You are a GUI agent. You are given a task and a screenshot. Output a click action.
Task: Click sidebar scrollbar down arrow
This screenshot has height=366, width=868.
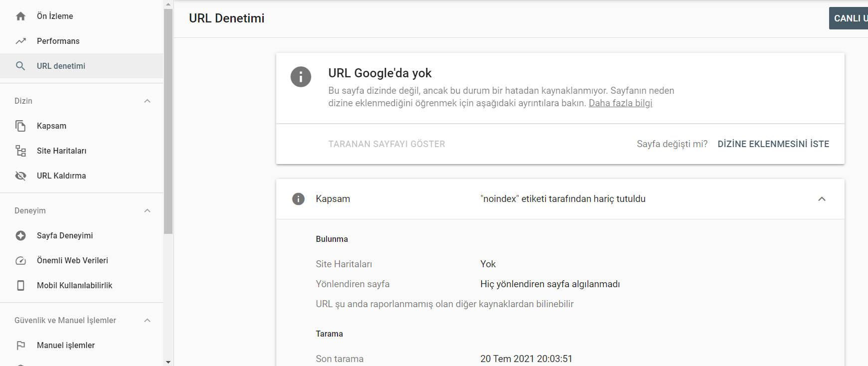(x=168, y=362)
